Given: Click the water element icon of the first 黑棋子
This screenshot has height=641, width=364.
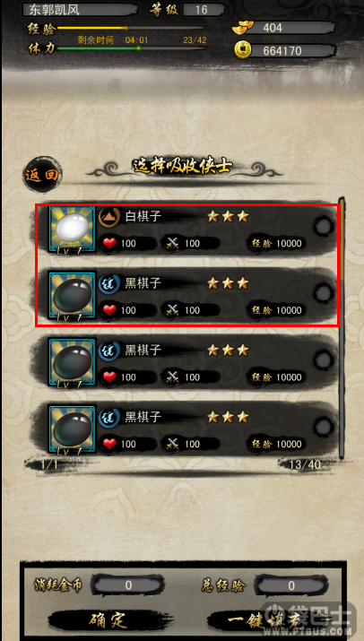Looking at the screenshot, I should tap(108, 283).
